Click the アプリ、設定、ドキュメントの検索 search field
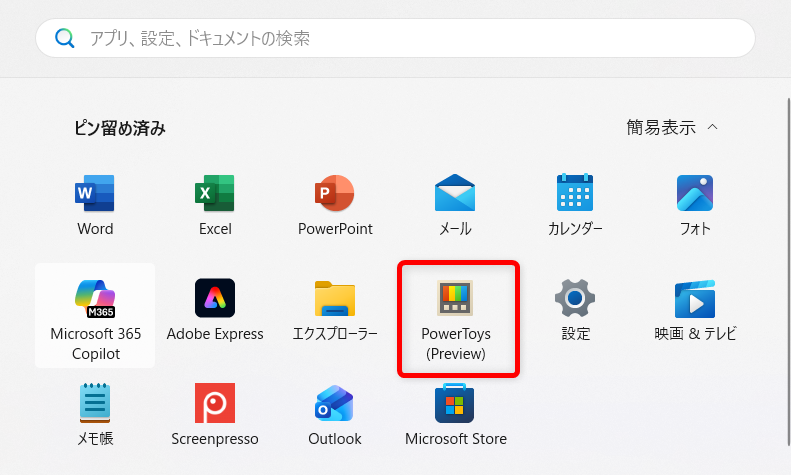The height and width of the screenshot is (475, 791). pos(395,38)
